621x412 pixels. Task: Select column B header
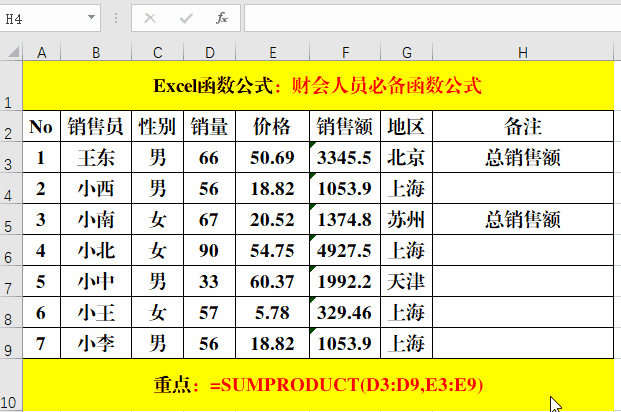pyautogui.click(x=96, y=52)
